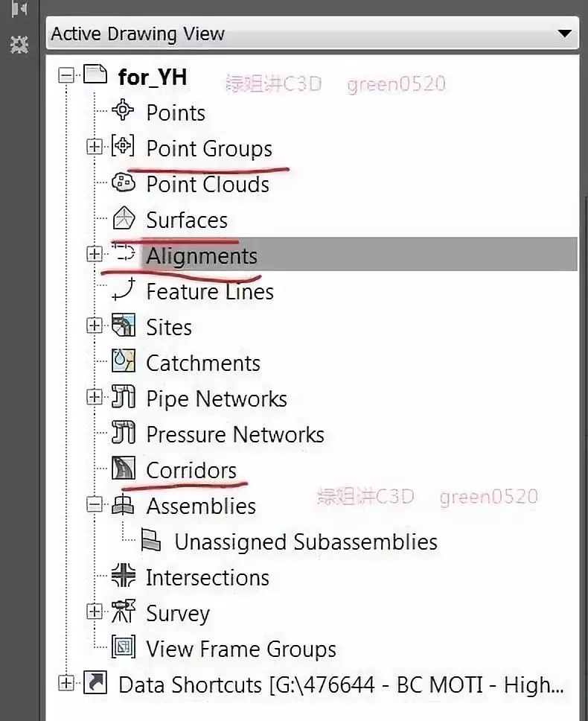Select the Corridors road icon

click(124, 468)
